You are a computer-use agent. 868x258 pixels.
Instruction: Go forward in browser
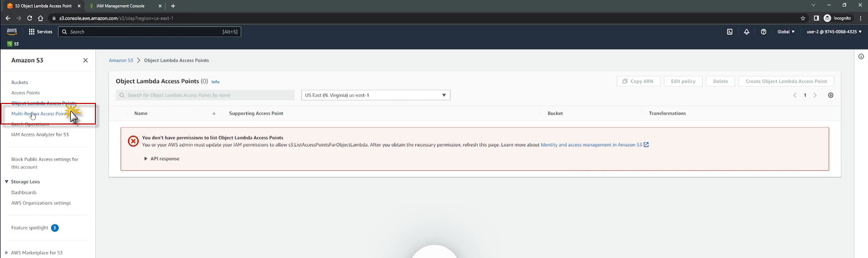pos(19,18)
